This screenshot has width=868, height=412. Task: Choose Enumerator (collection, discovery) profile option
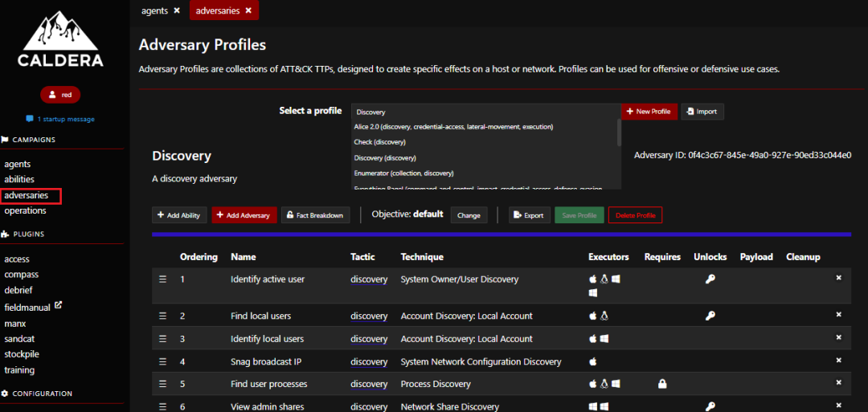click(404, 173)
